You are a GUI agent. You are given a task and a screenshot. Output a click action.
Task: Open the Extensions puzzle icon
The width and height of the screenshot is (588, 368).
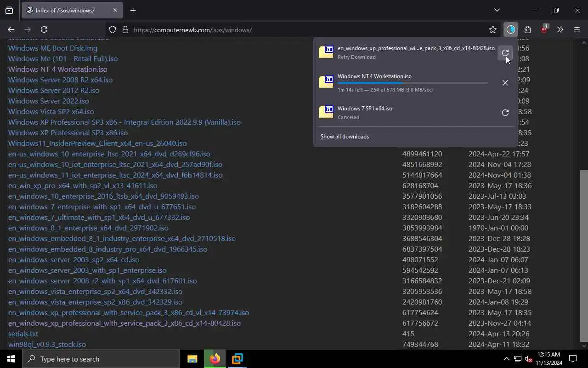[527, 30]
